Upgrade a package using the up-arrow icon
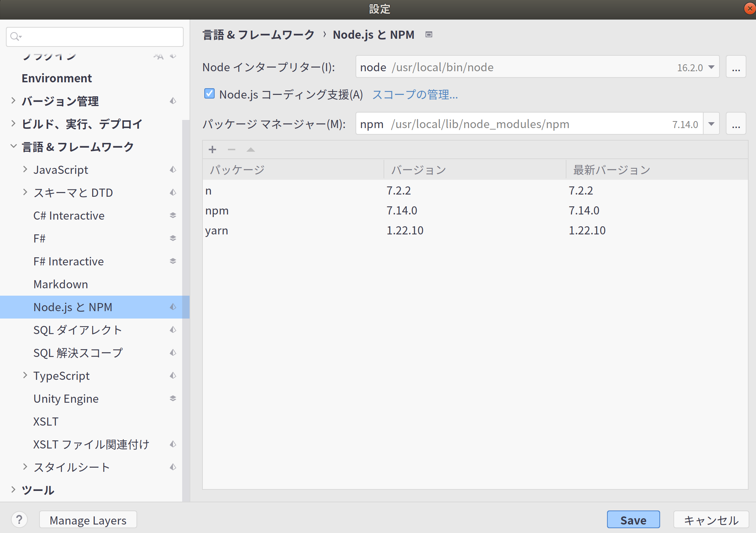The width and height of the screenshot is (756, 533). [x=250, y=149]
